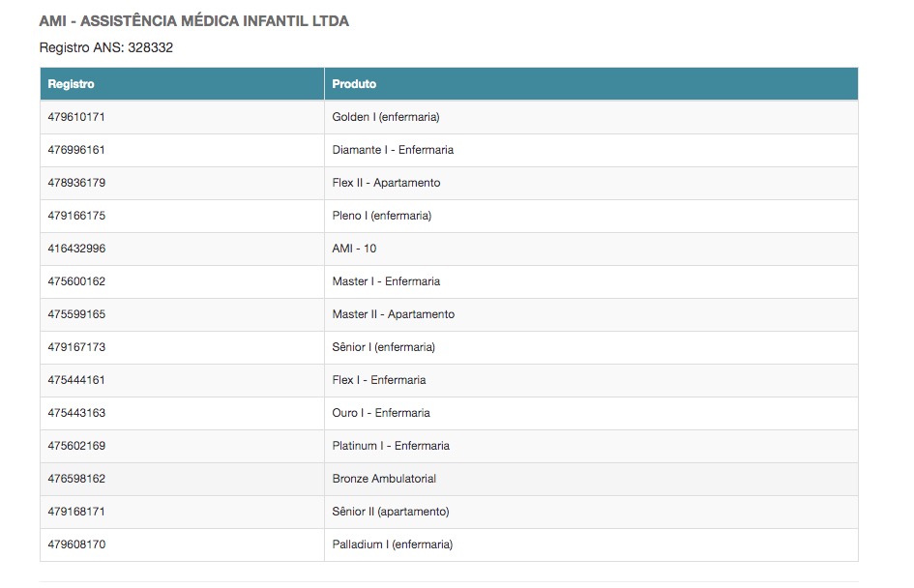Select the AMI - 10 product

(354, 249)
